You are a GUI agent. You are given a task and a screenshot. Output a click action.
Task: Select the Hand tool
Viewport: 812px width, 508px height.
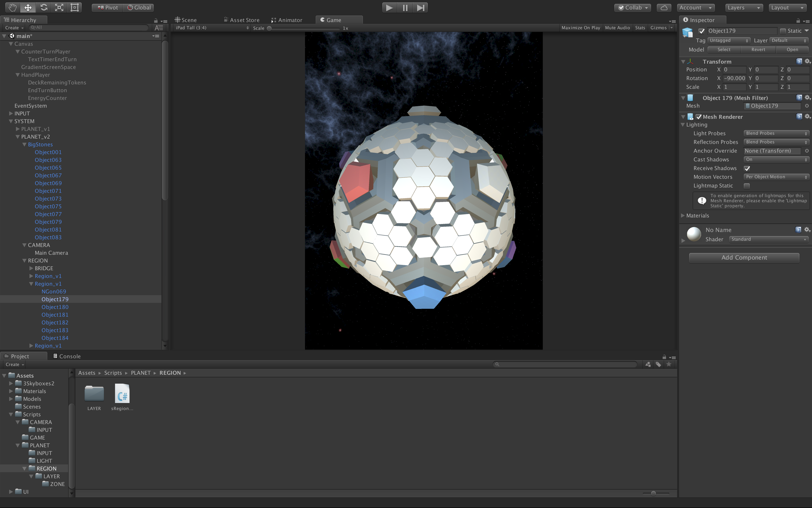click(x=12, y=7)
